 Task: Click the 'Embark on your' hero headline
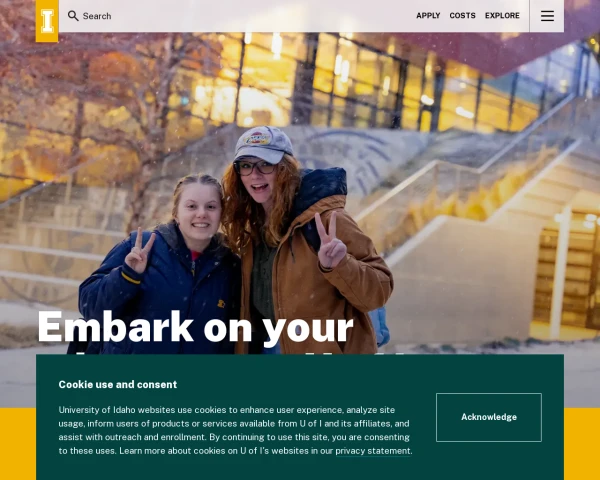(195, 328)
